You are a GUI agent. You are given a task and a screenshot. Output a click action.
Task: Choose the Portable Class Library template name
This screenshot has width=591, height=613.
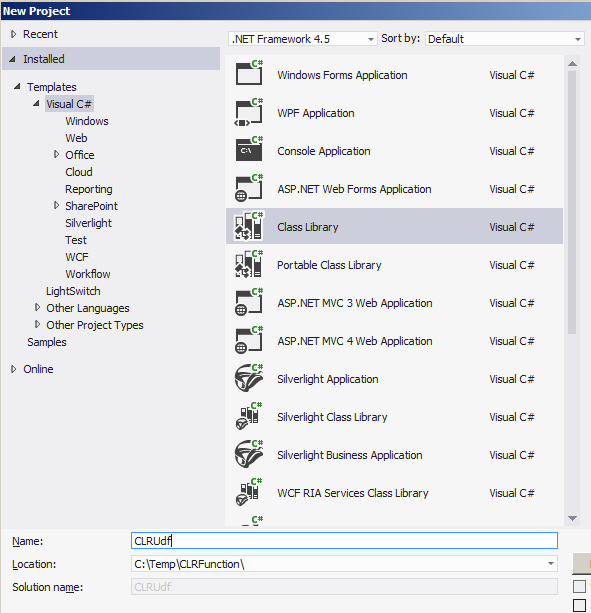(329, 265)
